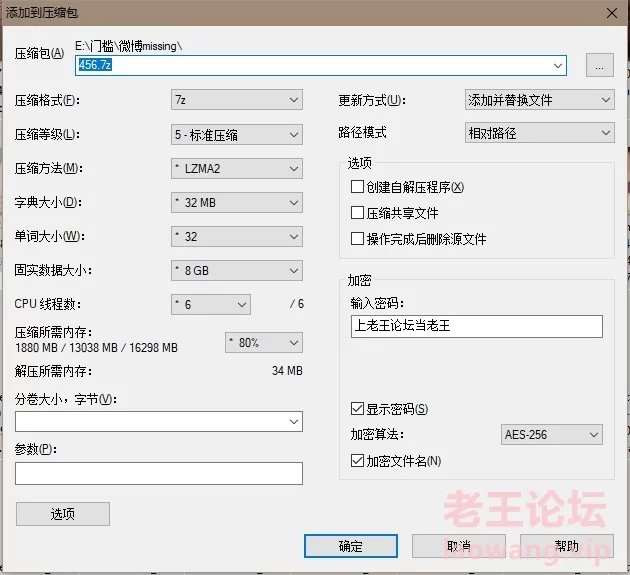Open the 压缩等级 dropdown showing 5 - 标准压缩
The width and height of the screenshot is (630, 575).
coord(237,135)
